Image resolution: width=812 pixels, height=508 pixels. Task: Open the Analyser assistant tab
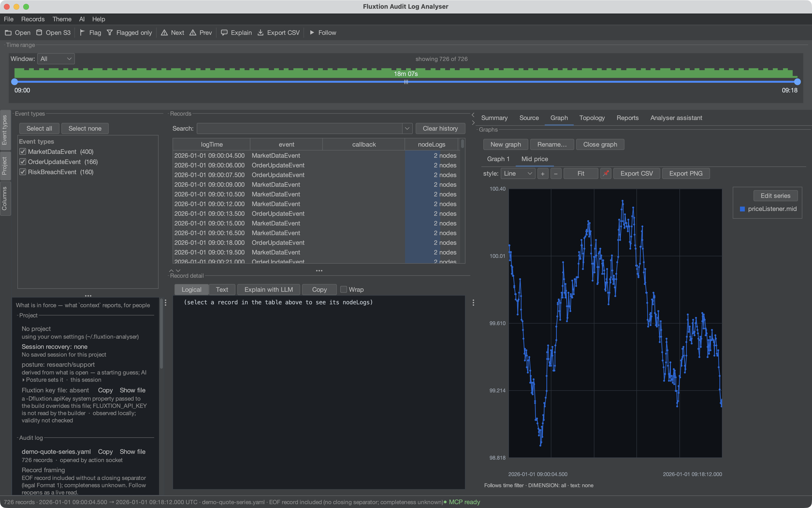(676, 118)
